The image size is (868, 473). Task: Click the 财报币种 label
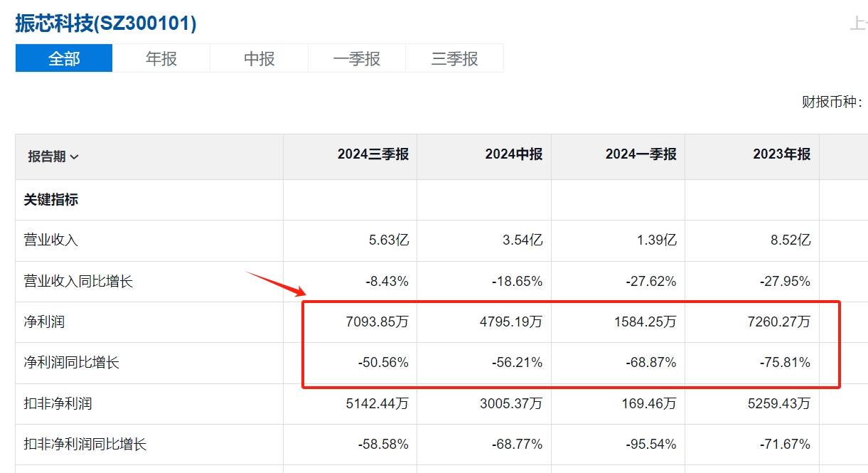[832, 102]
